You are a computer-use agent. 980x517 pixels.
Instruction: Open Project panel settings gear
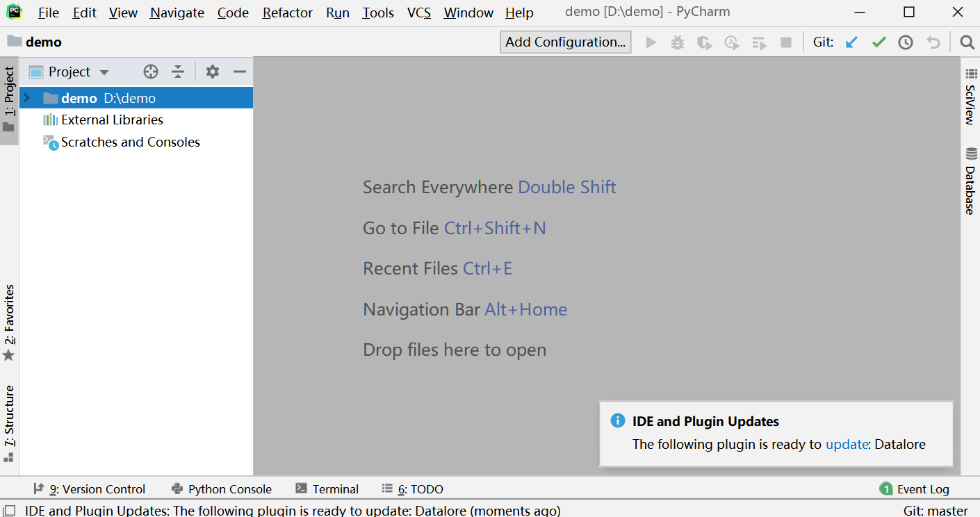pos(213,72)
